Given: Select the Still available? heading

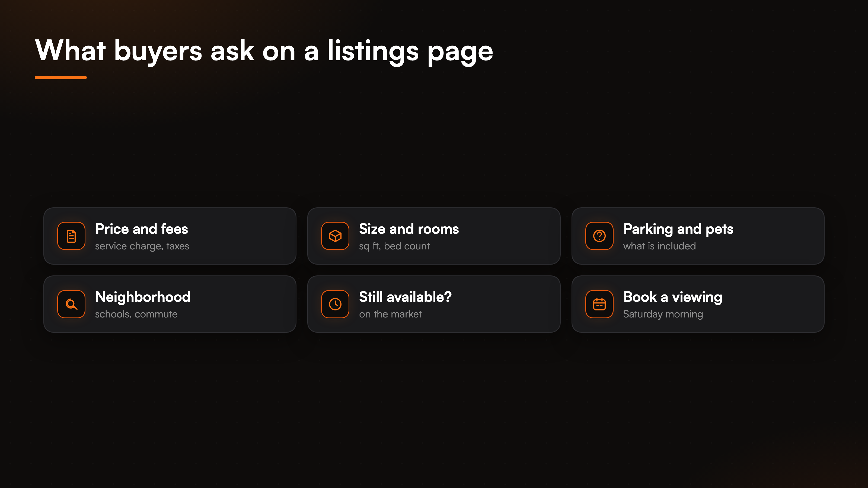Looking at the screenshot, I should point(405,297).
